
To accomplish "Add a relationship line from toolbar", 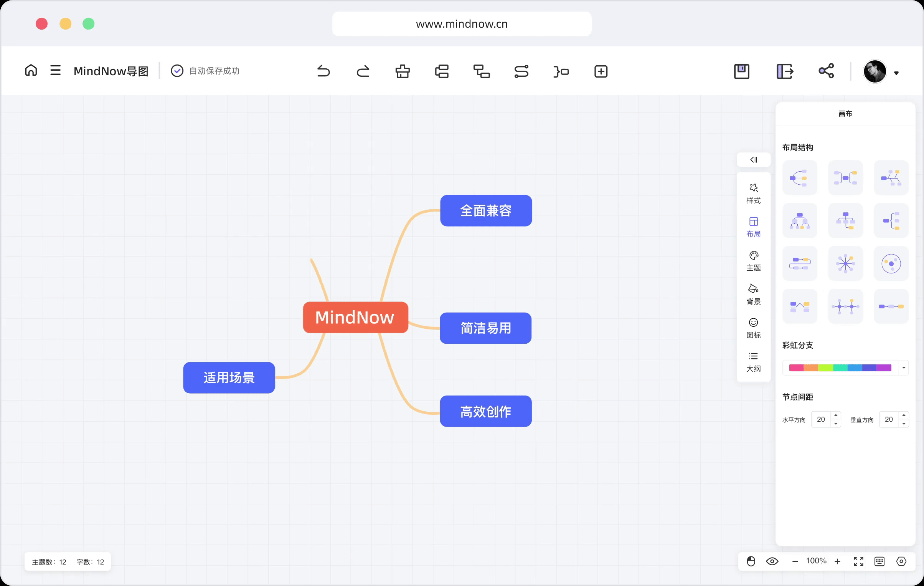I will coord(521,71).
